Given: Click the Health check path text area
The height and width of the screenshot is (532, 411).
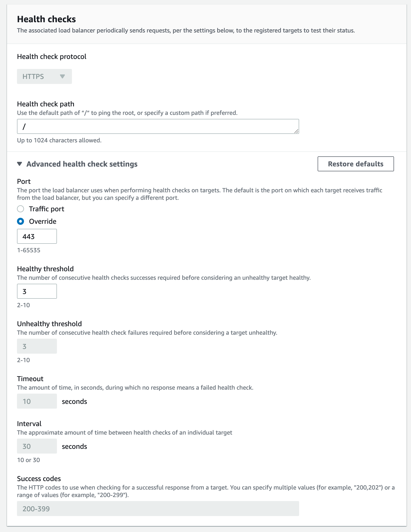Looking at the screenshot, I should tap(157, 126).
